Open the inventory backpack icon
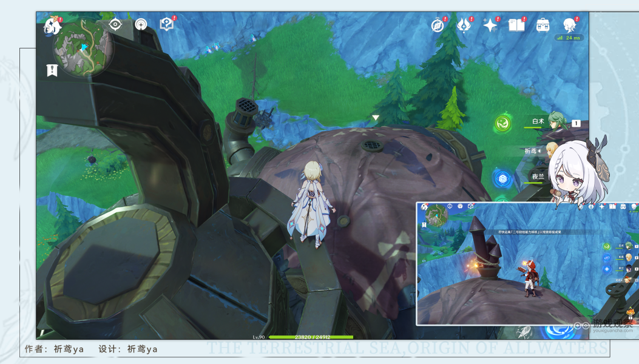Screen dimensions: 639x364 click(543, 25)
